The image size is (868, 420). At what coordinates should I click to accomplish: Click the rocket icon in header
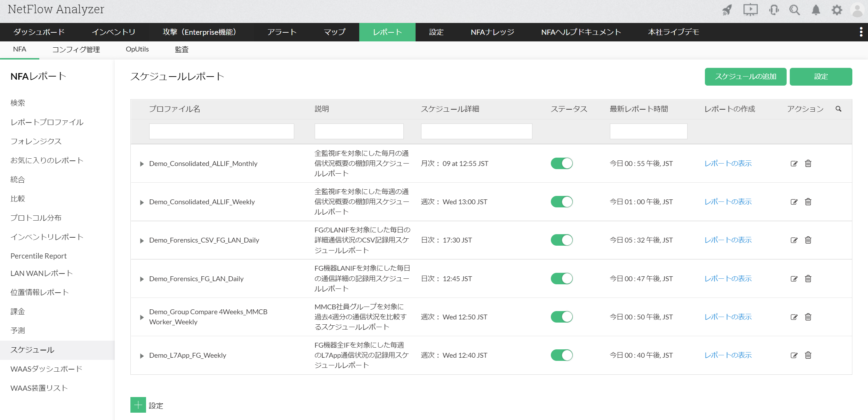[727, 10]
